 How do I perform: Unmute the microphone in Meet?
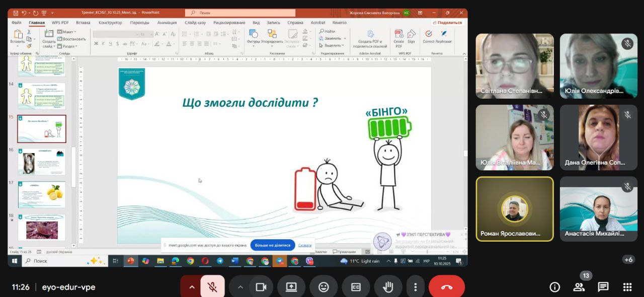(212, 287)
